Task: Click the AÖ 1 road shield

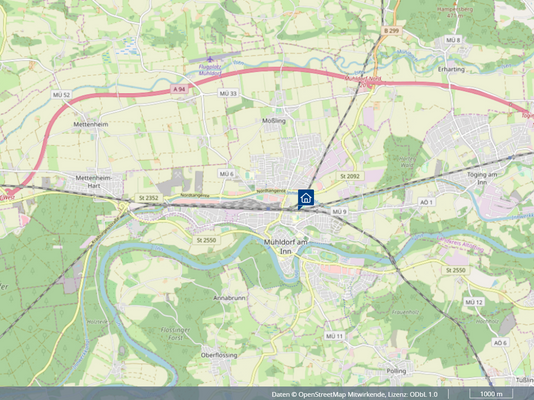Action: 426,202
